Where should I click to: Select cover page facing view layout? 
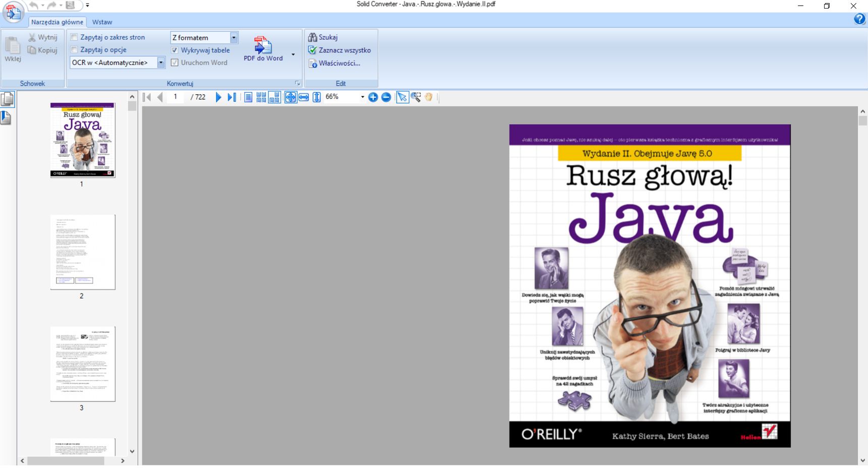coord(275,97)
